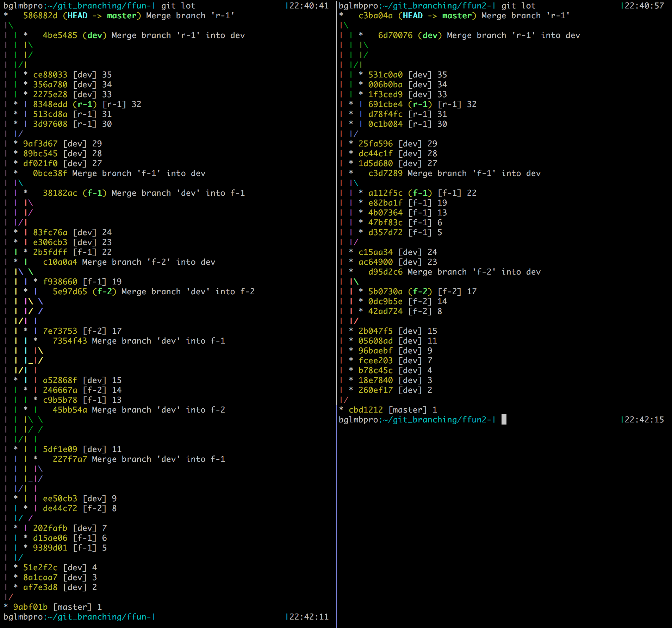Image resolution: width=672 pixels, height=628 pixels.
Task: Click commit hash c9b5b78
Action: (60, 400)
